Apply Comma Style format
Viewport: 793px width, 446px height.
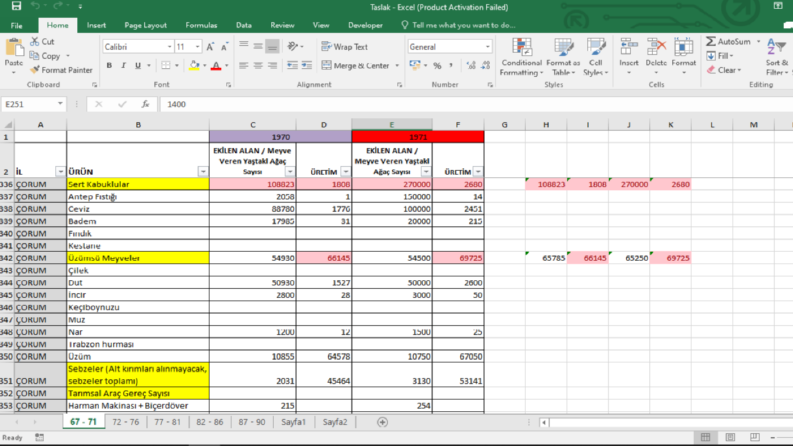click(x=451, y=65)
